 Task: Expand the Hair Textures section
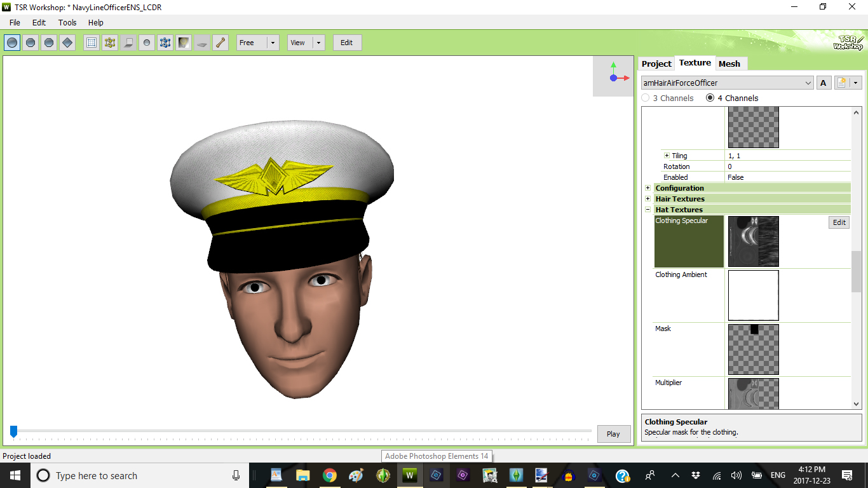point(648,198)
